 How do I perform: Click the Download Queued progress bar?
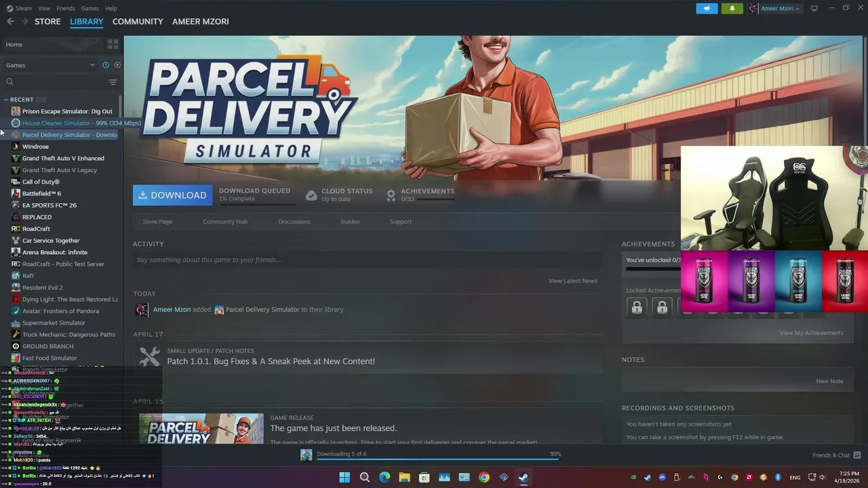(x=257, y=203)
